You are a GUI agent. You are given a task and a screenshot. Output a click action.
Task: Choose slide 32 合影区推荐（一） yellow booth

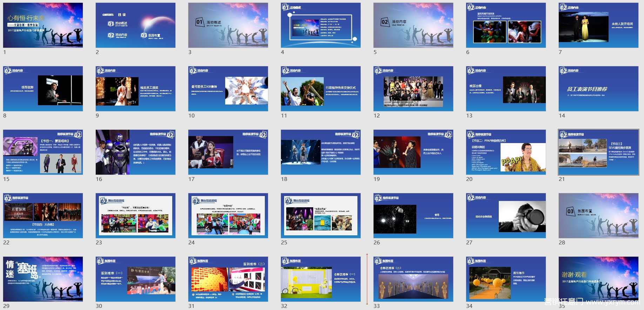pos(321,279)
